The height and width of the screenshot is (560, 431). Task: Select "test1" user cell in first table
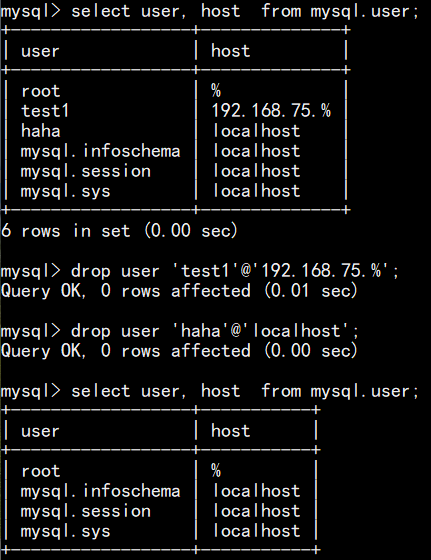(x=45, y=110)
